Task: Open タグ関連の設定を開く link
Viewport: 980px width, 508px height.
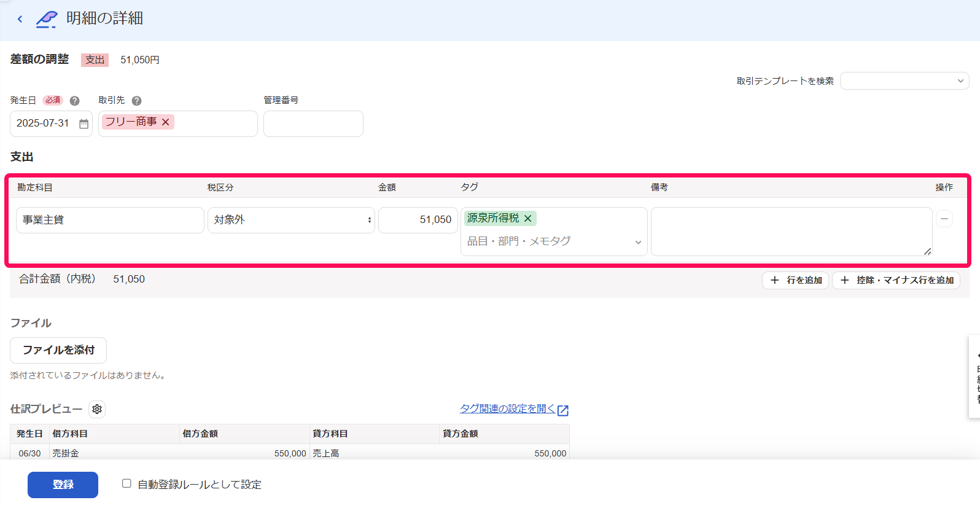Action: pos(507,408)
